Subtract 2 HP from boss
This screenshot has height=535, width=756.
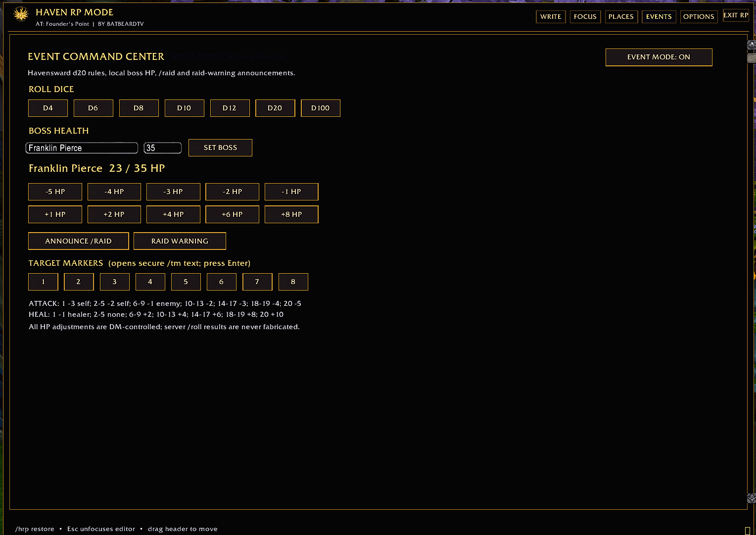(232, 192)
